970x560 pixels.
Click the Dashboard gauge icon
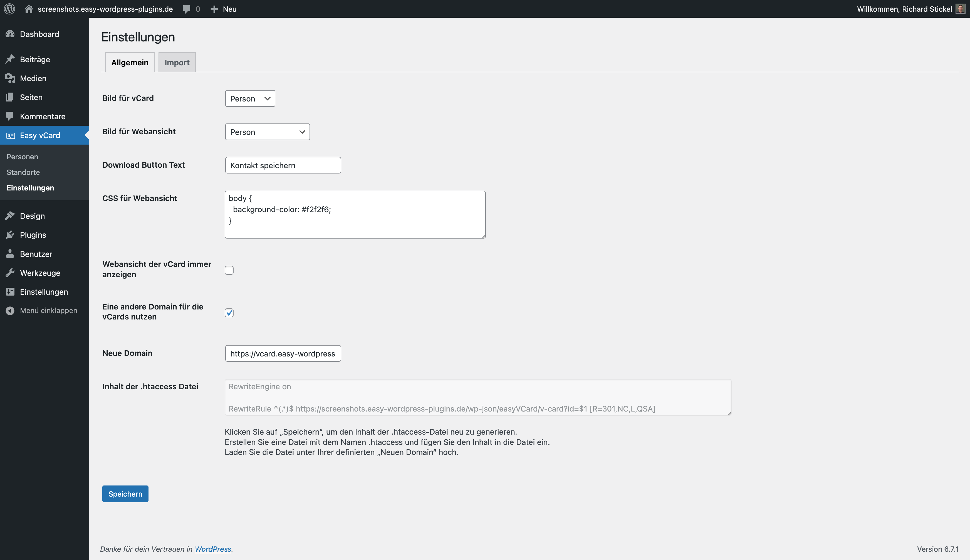(x=10, y=34)
